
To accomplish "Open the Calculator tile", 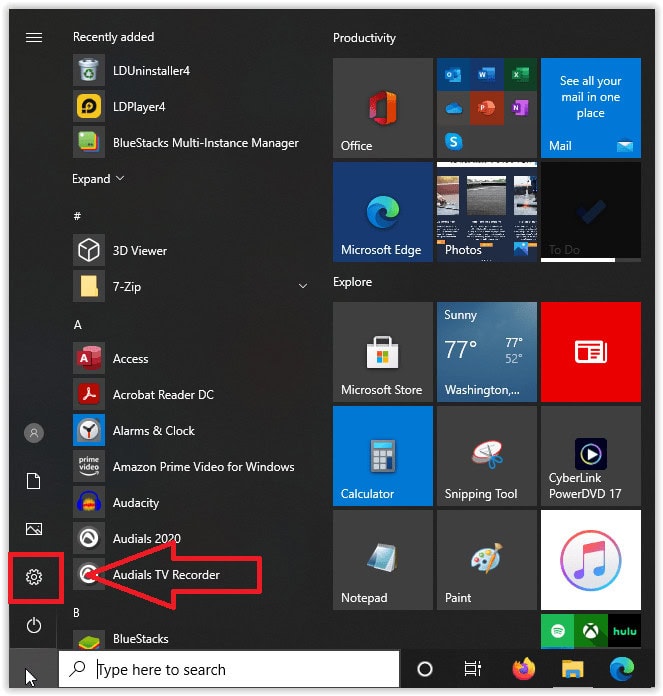I will [382, 455].
